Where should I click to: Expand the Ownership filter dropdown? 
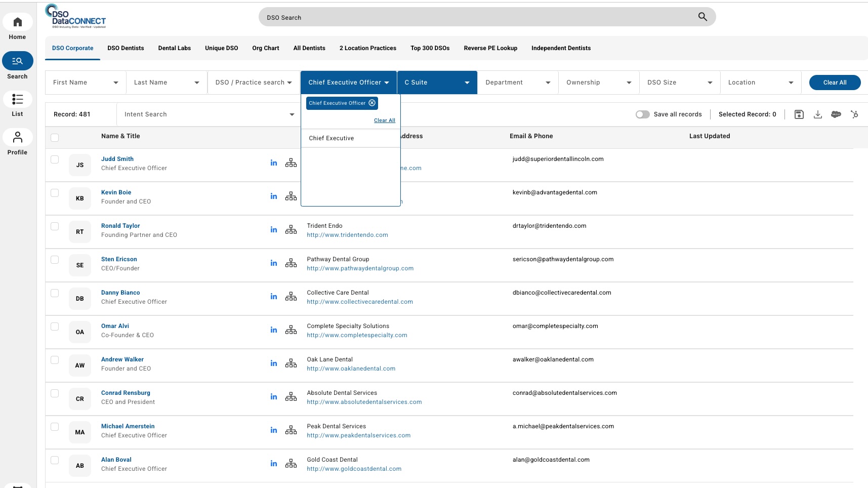click(x=599, y=82)
